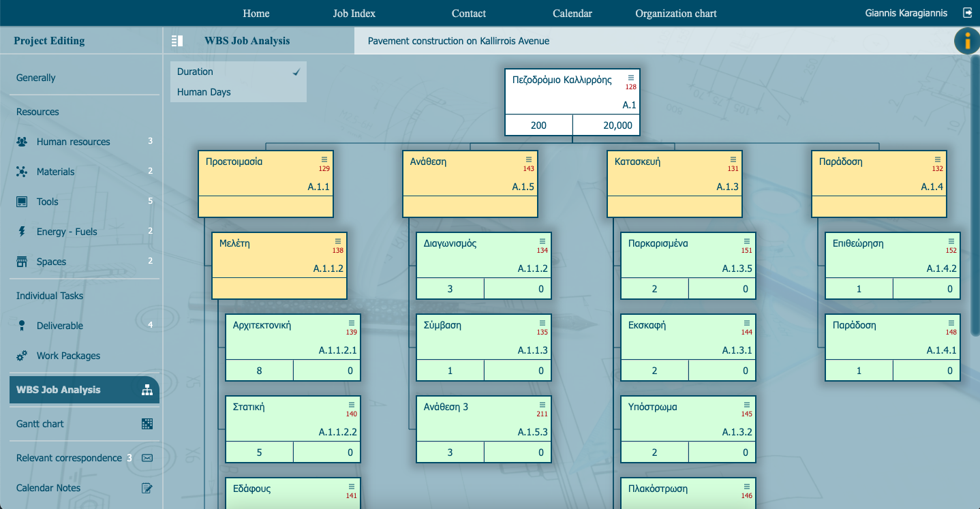980x509 pixels.
Task: Click the A.1.5.3 code on Ανάθεση 3
Action: tap(533, 432)
